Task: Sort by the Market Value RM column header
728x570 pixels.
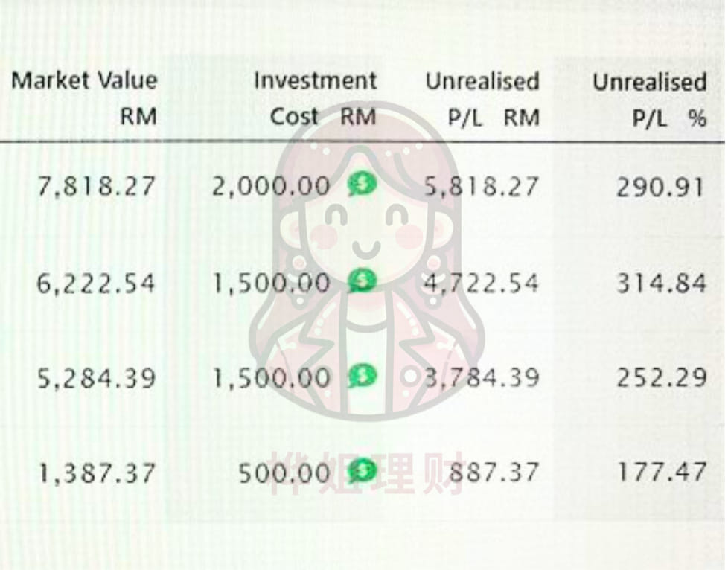Action: click(84, 98)
